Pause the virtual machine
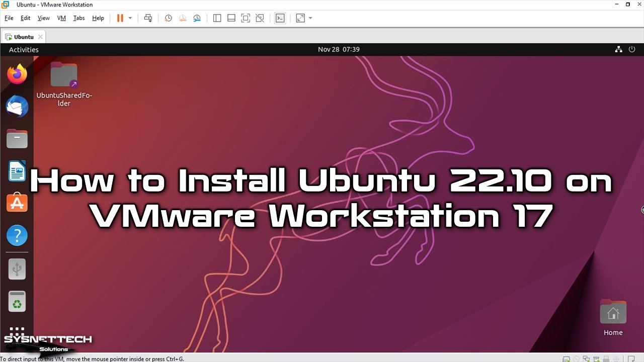The height and width of the screenshot is (362, 644). click(x=120, y=18)
